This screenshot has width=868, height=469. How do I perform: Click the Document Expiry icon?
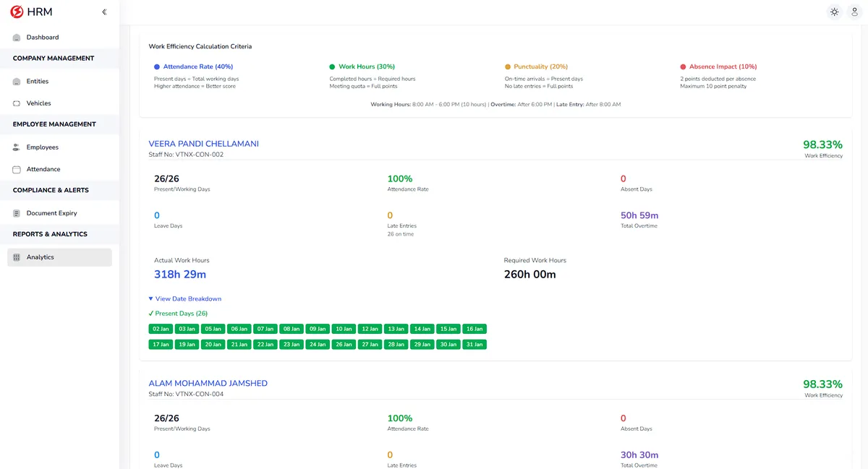(x=17, y=213)
